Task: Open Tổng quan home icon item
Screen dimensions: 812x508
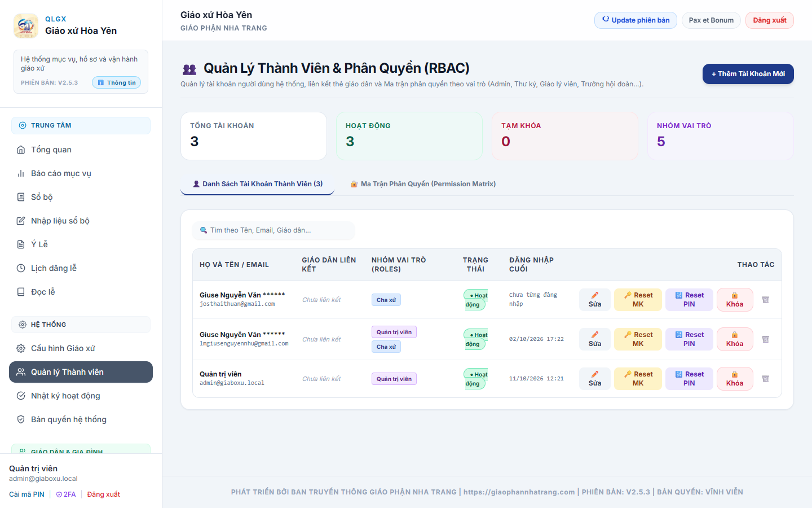Action: [81, 150]
